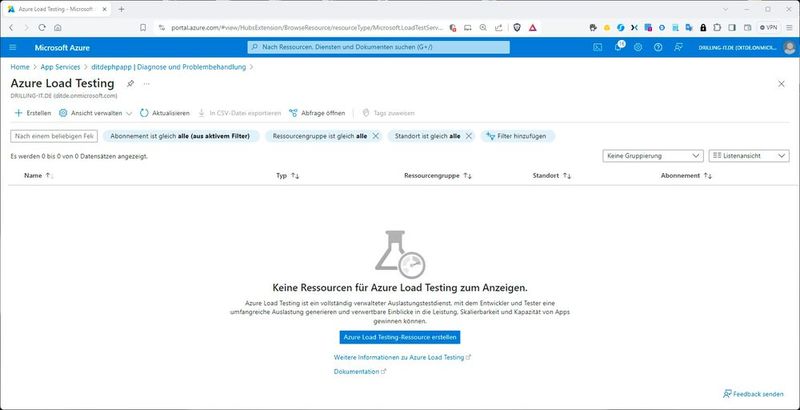
Task: Open the account avatar in Azure header
Action: click(x=789, y=47)
